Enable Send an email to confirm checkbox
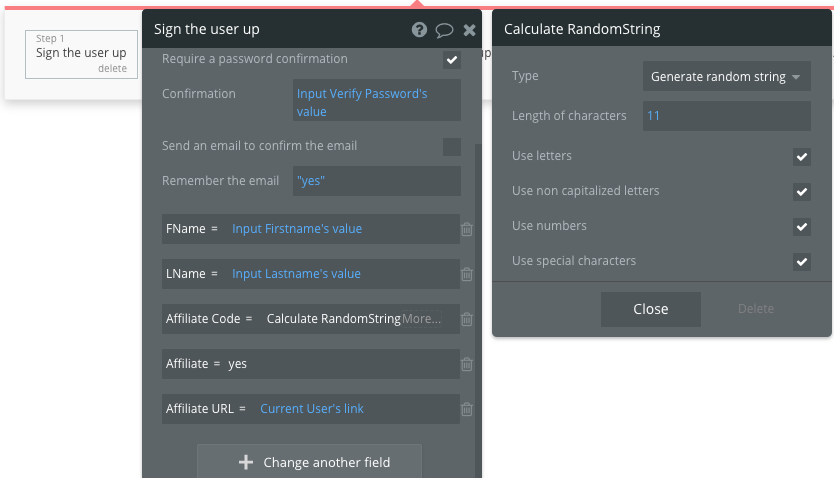834x478 pixels. 452,147
